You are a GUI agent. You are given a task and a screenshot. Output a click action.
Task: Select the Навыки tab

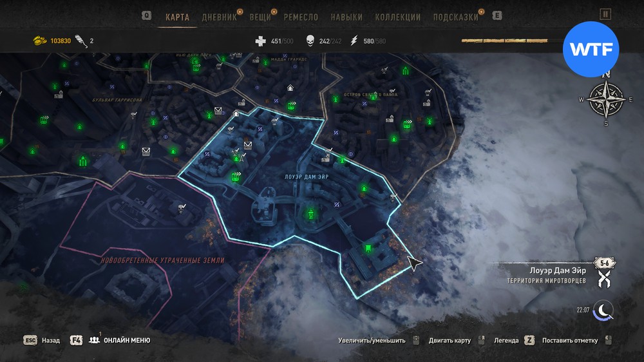[x=346, y=17]
